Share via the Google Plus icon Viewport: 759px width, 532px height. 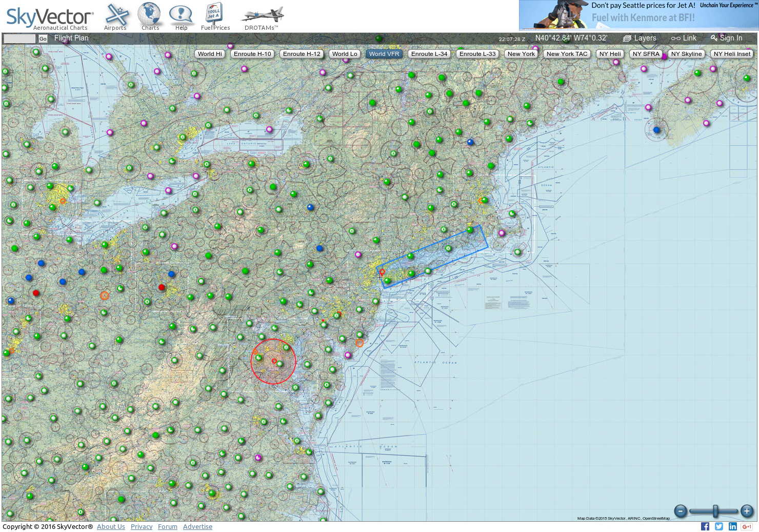click(747, 526)
